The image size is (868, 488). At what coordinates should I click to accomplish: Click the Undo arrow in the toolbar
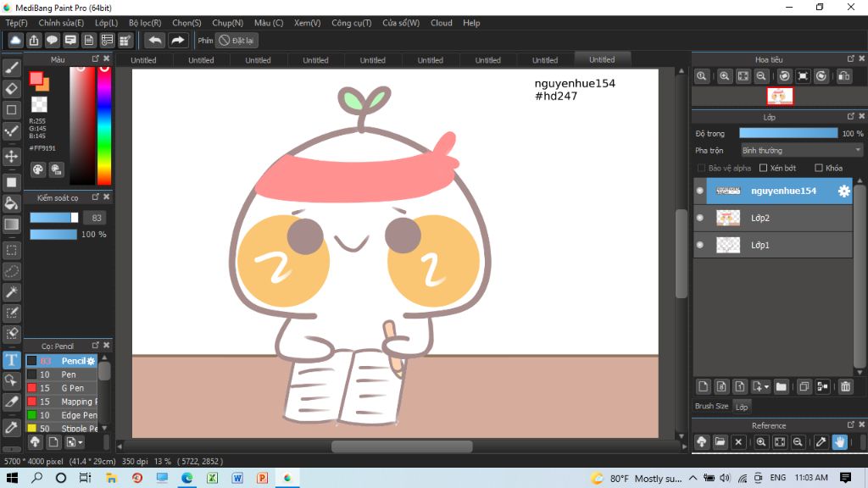click(x=155, y=41)
